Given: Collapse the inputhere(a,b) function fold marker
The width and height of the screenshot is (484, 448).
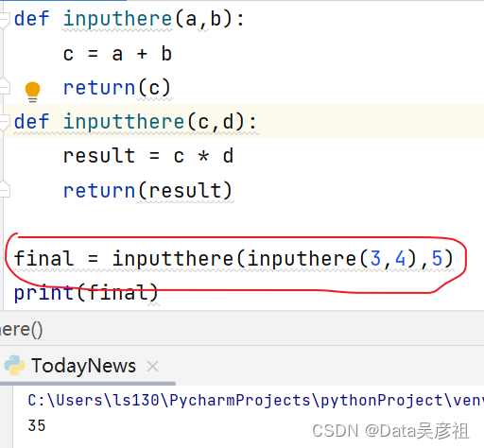Looking at the screenshot, I should pos(4,20).
